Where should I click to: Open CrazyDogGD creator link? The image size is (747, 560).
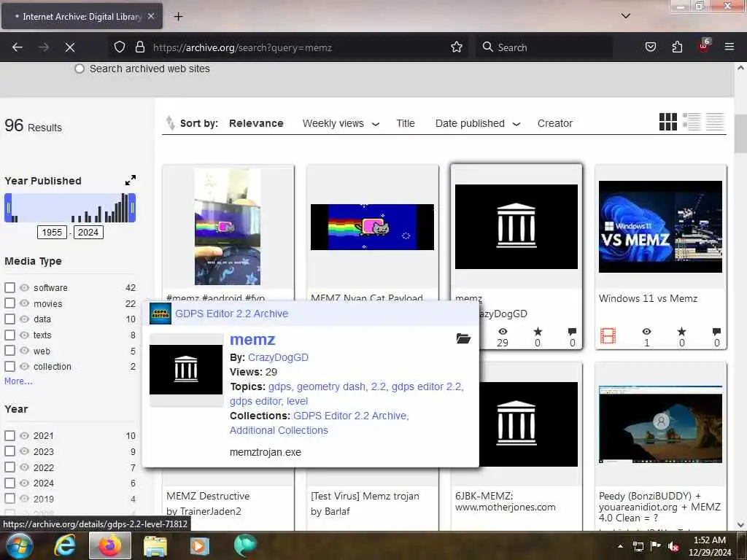coord(278,357)
